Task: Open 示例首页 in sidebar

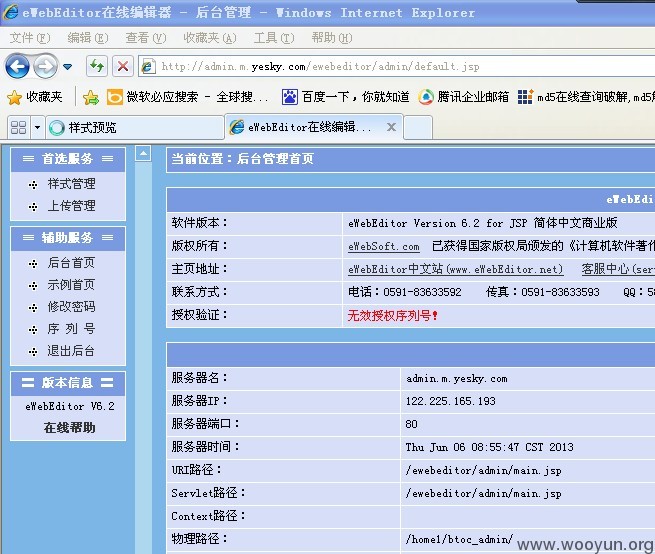Action: coord(71,285)
